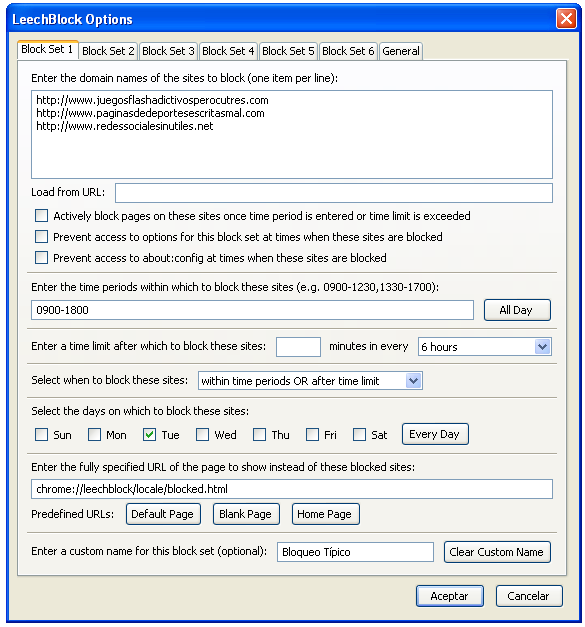The image size is (585, 627).
Task: Click the Every Day button
Action: click(435, 434)
